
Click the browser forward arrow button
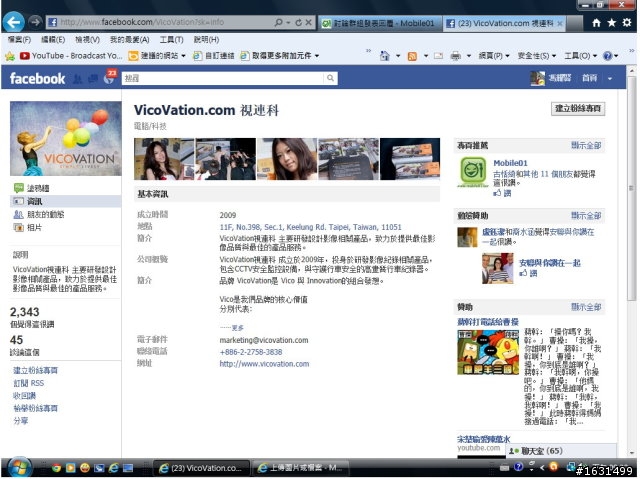[x=35, y=22]
